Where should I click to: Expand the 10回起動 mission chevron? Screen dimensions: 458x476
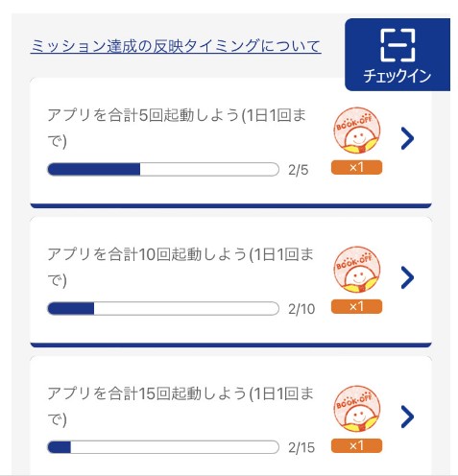(407, 277)
